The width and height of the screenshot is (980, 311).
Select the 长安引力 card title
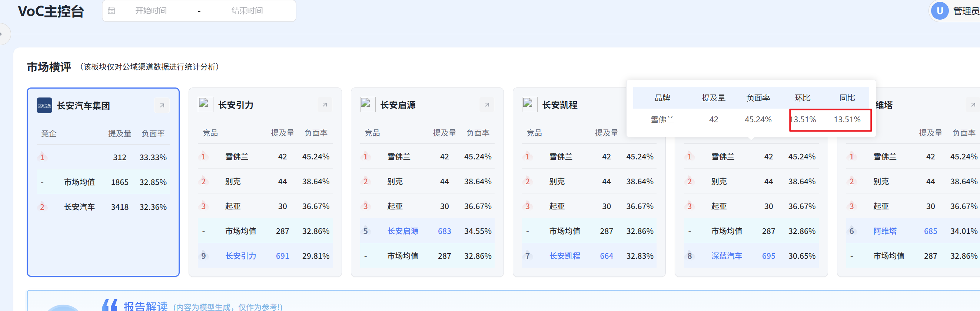[236, 105]
